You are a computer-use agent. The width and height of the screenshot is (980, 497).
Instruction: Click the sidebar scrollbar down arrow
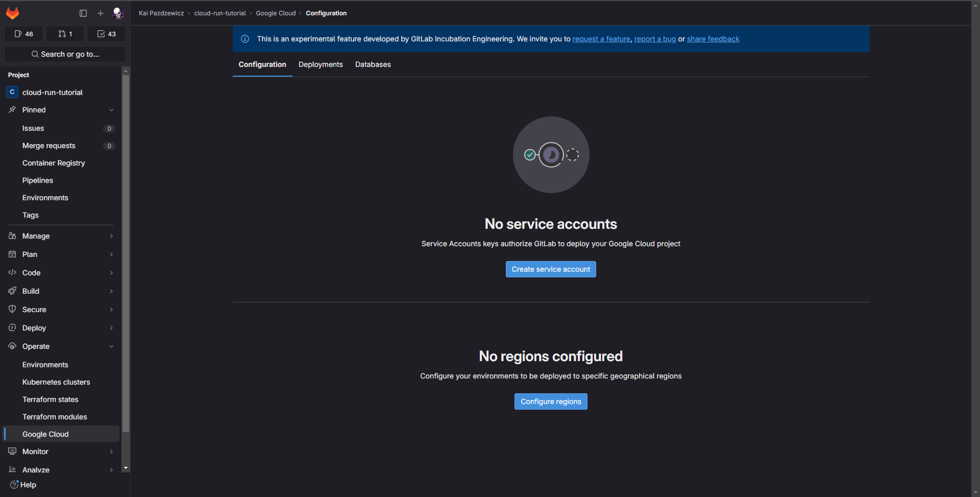pyautogui.click(x=126, y=468)
